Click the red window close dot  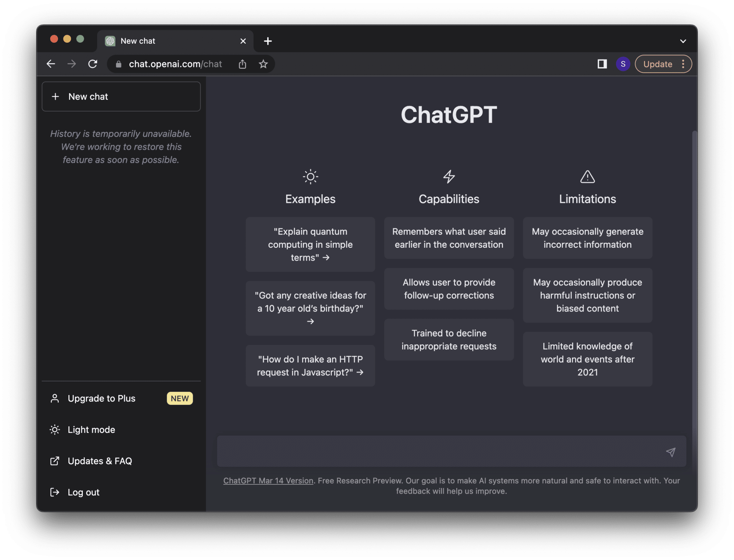[54, 39]
